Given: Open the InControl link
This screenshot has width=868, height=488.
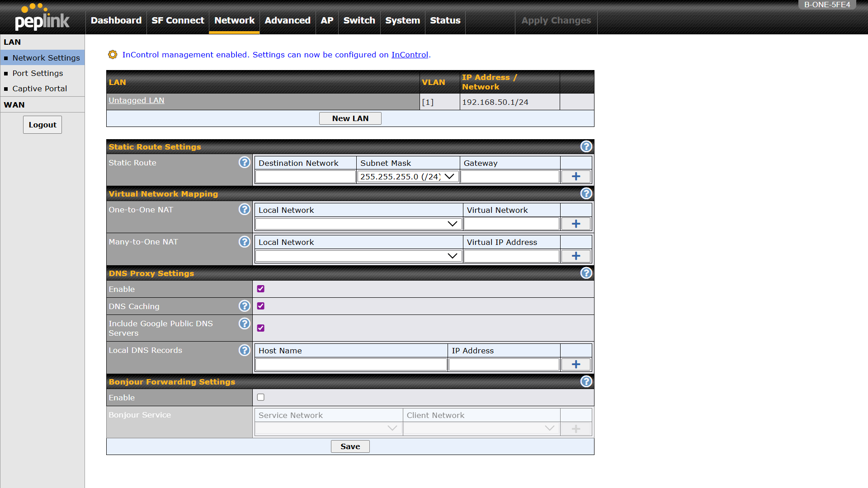Looking at the screenshot, I should tap(410, 55).
